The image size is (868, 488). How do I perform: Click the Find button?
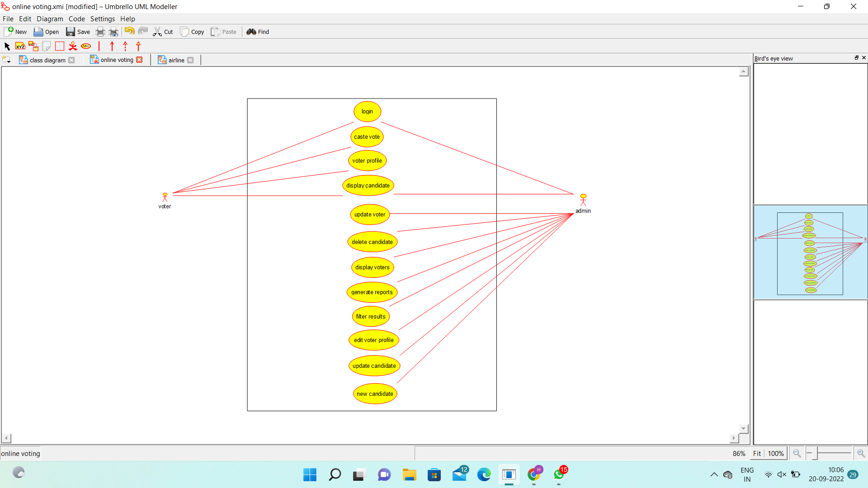[258, 32]
